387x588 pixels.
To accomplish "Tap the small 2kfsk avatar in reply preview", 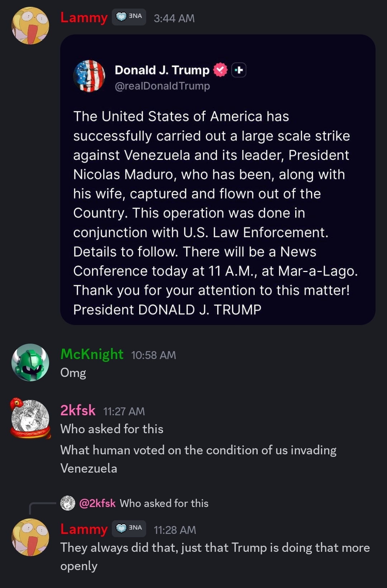I will click(x=68, y=503).
